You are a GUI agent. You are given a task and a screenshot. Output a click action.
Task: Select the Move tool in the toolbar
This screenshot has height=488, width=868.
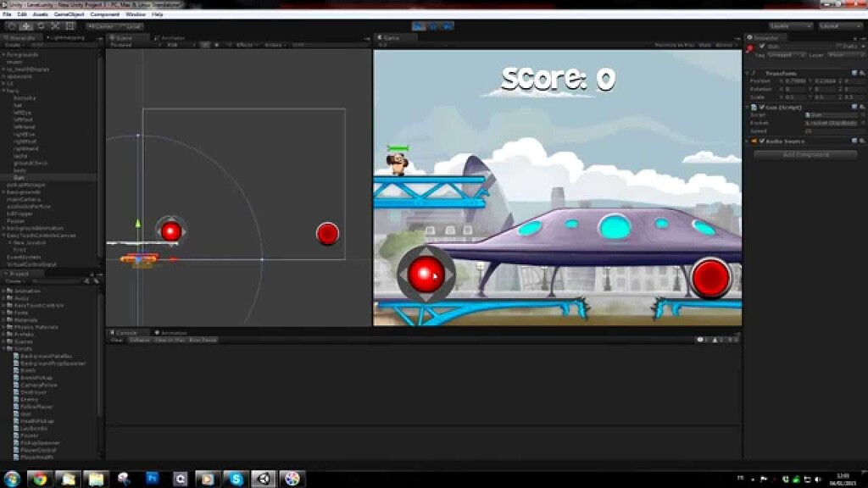(26, 26)
